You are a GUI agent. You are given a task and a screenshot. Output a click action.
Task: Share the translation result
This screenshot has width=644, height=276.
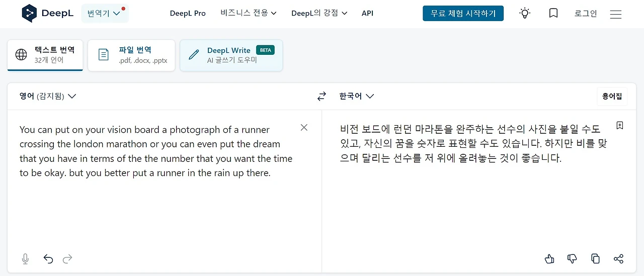point(619,259)
